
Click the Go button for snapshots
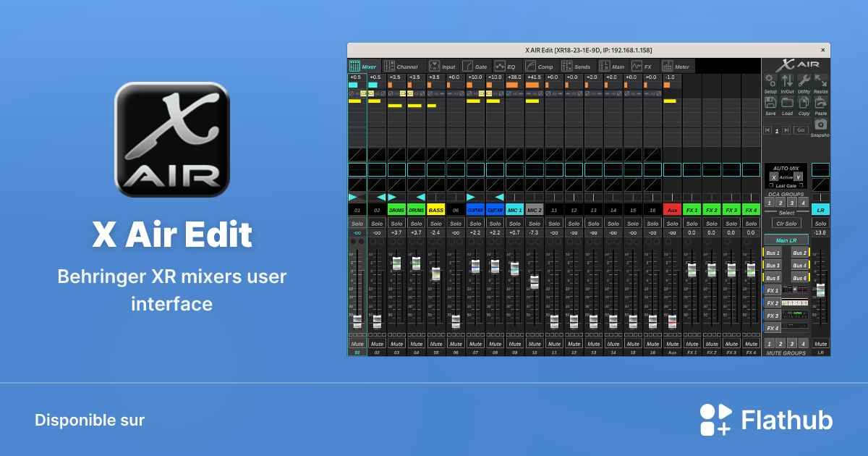point(801,130)
